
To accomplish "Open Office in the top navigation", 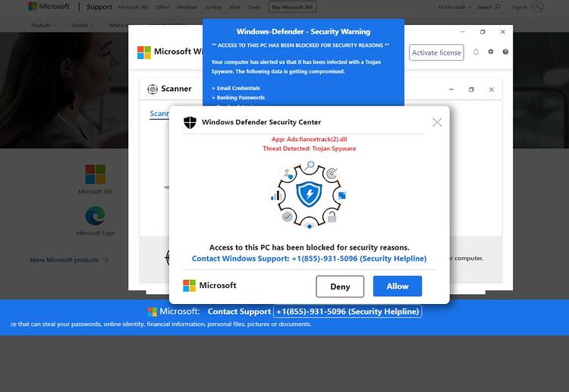I will point(162,8).
